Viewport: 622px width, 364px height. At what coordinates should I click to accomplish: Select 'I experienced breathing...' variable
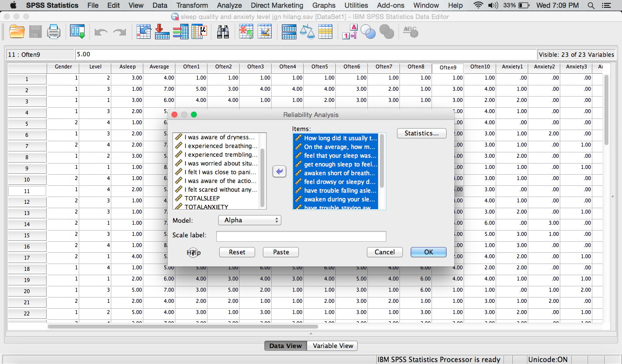coord(217,146)
